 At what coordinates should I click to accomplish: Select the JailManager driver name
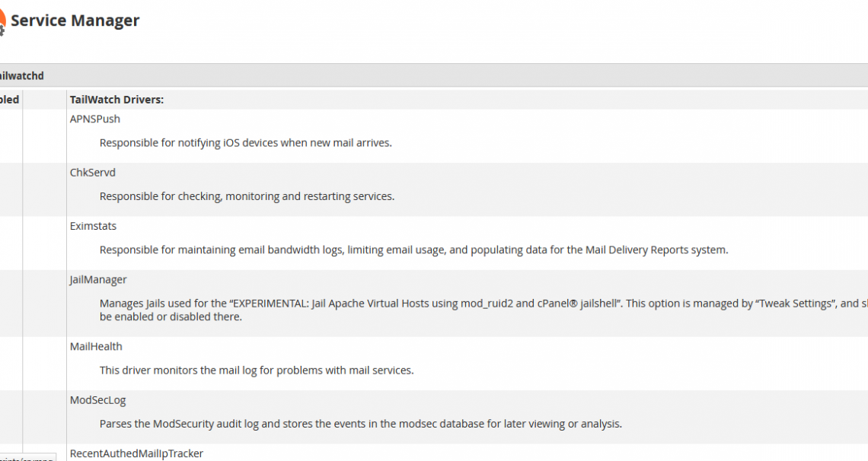pyautogui.click(x=98, y=280)
